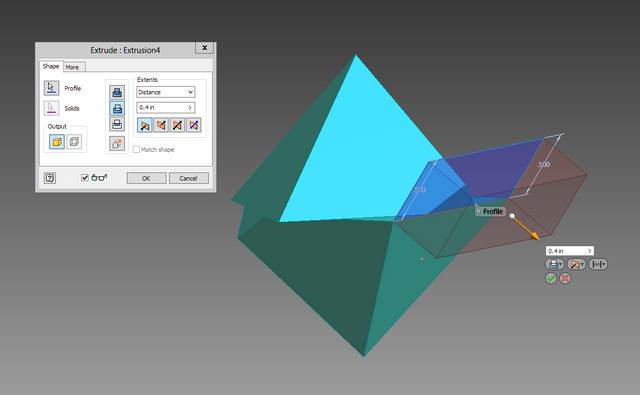Screen dimensions: 640x395
Task: Click the white manipulator origin sphere
Action: pos(512,216)
